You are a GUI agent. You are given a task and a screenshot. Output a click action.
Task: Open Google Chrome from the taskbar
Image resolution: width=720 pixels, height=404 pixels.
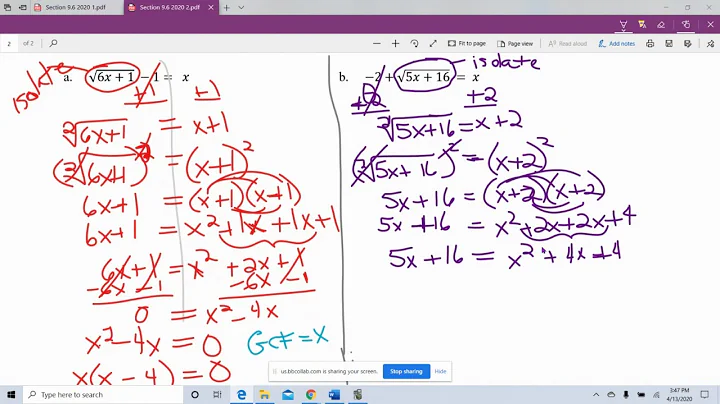[x=311, y=395]
